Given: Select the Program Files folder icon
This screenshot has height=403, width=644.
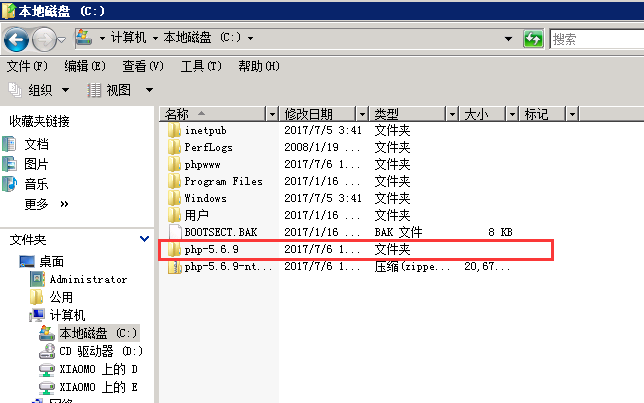Looking at the screenshot, I should click(174, 181).
